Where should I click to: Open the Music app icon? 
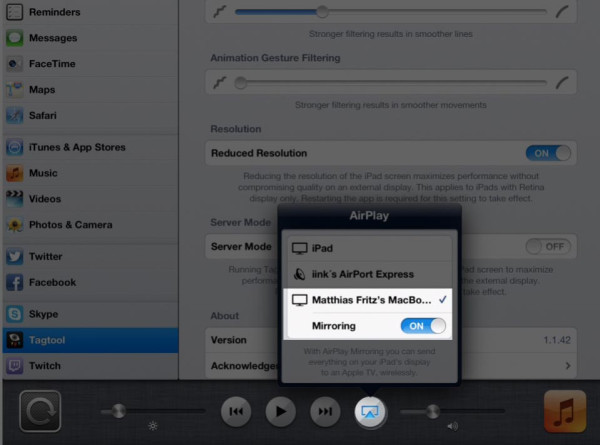click(564, 411)
